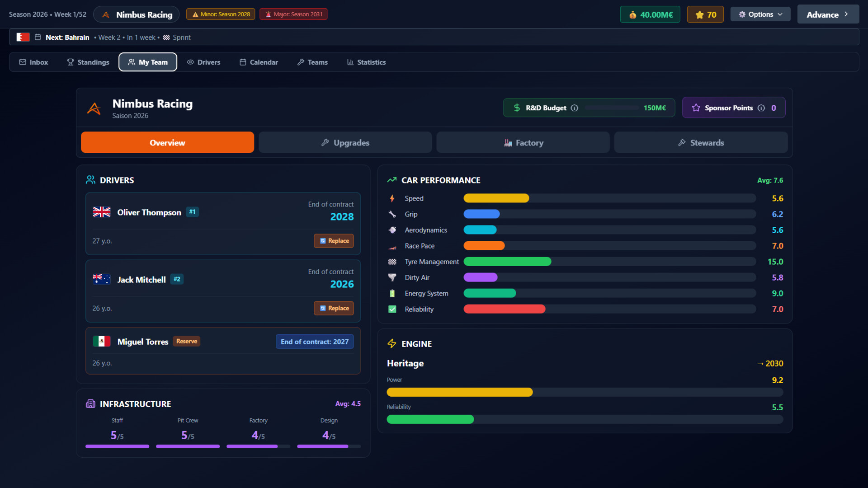The width and height of the screenshot is (868, 488).
Task: Click the wrench icon on the Upgrades tab
Action: (x=325, y=142)
